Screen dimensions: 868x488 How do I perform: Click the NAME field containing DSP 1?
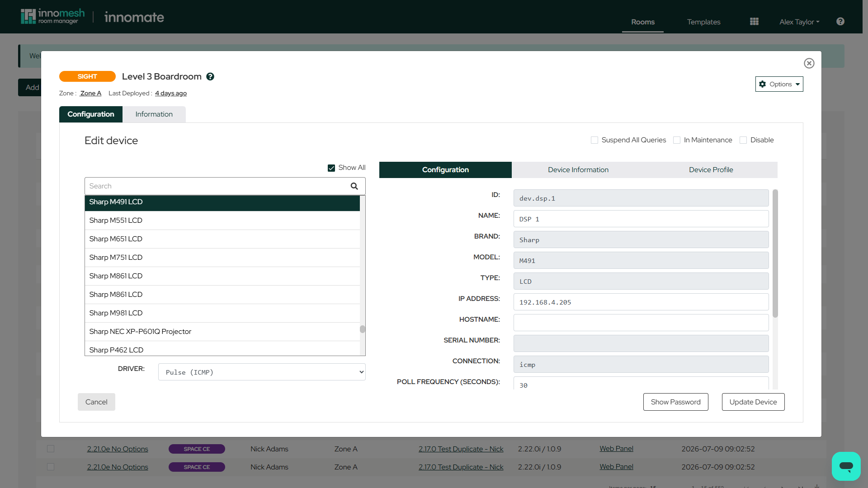[641, 219]
